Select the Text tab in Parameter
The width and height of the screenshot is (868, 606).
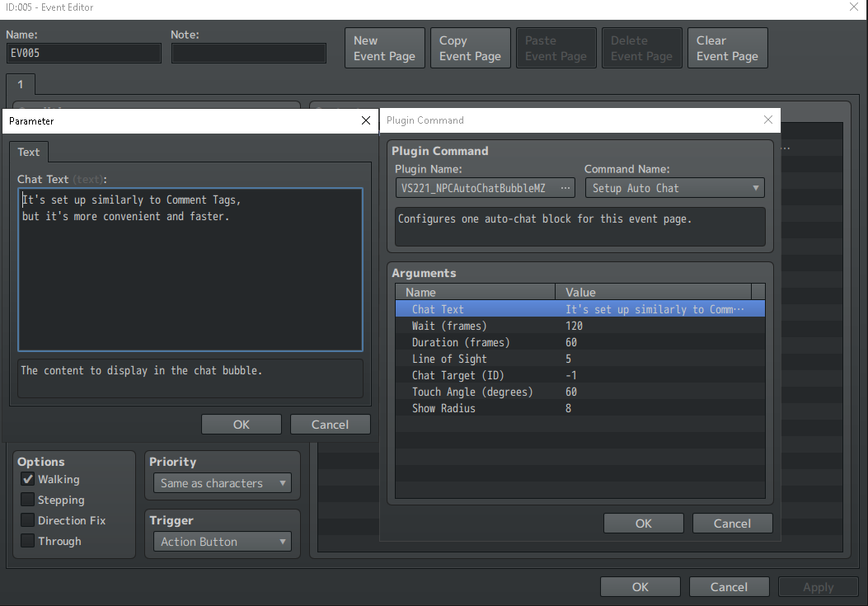tap(28, 152)
